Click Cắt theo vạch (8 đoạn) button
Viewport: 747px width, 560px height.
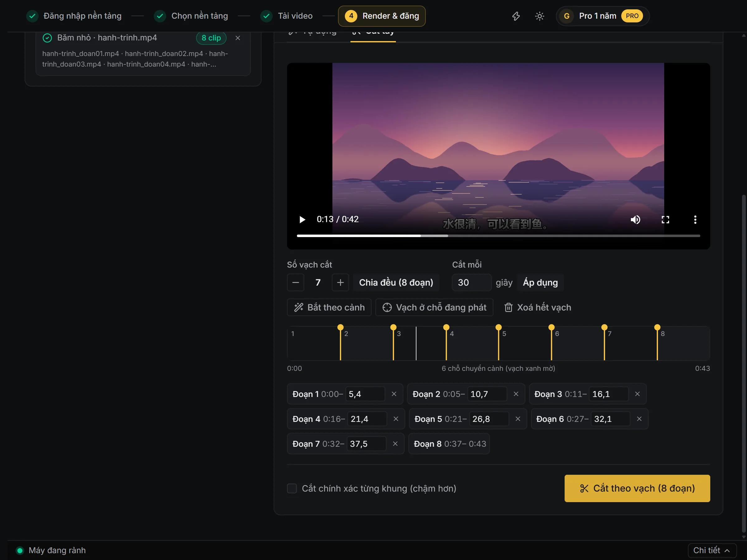tap(637, 488)
